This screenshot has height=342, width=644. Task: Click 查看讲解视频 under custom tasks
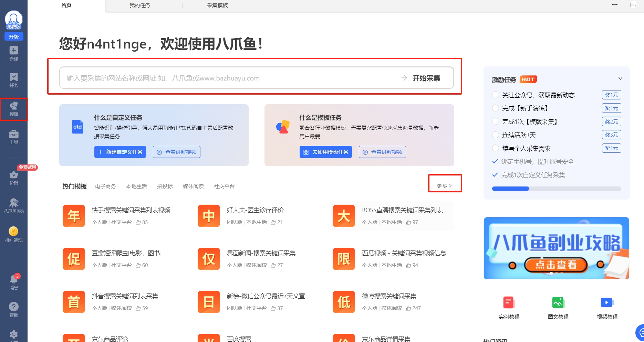click(x=177, y=152)
